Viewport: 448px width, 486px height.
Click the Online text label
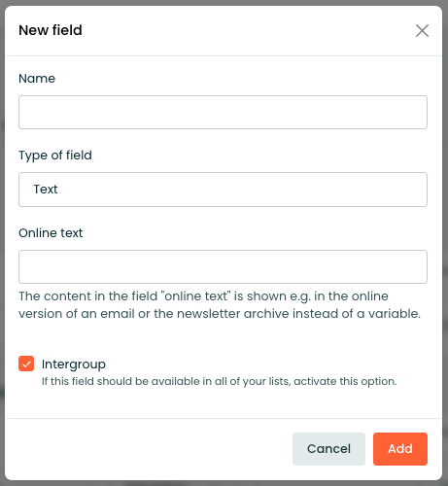(x=51, y=233)
